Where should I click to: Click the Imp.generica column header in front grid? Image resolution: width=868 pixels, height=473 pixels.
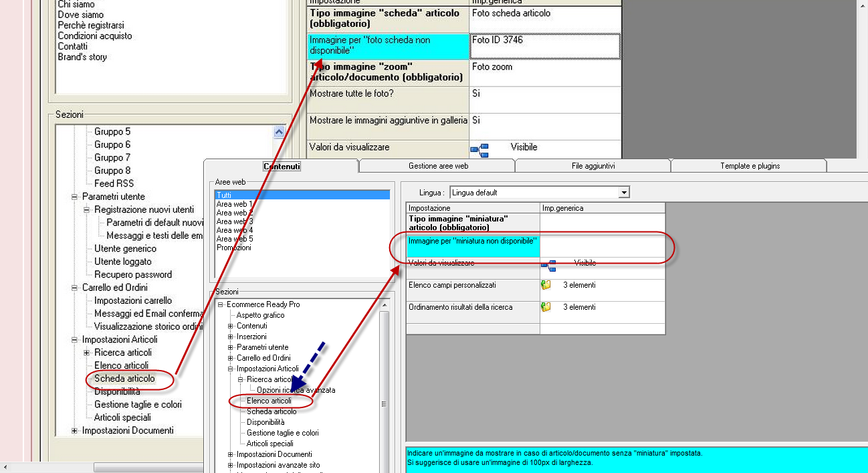click(x=603, y=208)
